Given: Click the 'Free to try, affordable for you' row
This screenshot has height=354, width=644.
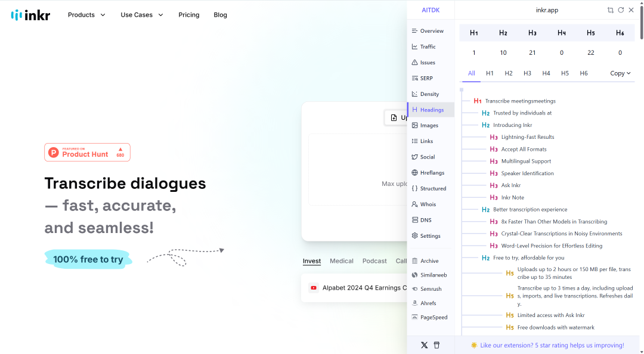Looking at the screenshot, I should click(x=523, y=258).
